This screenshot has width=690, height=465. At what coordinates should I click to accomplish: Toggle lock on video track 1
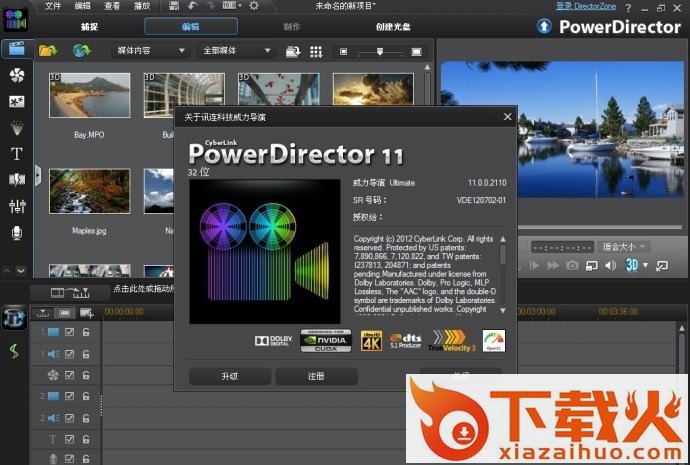point(86,332)
